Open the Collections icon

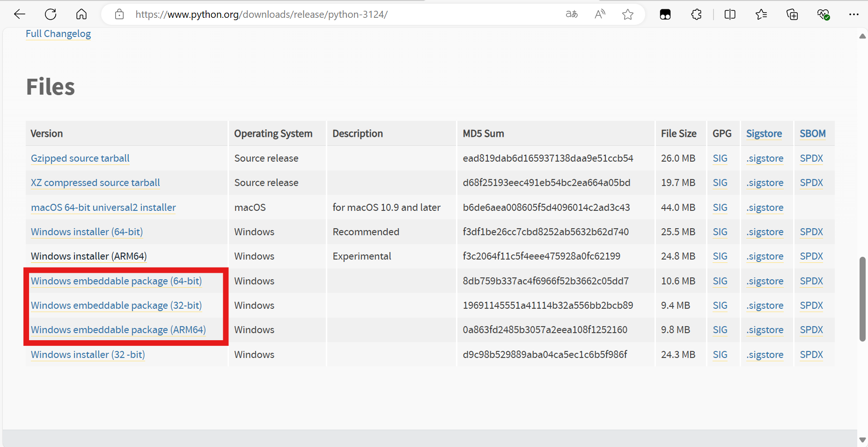(792, 15)
